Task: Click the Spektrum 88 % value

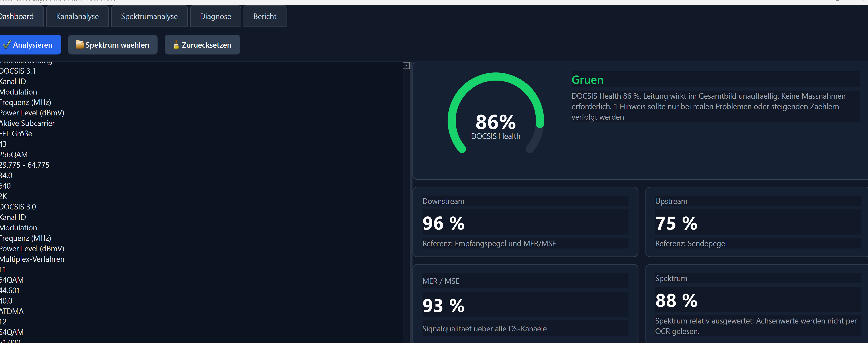Action: point(676,300)
